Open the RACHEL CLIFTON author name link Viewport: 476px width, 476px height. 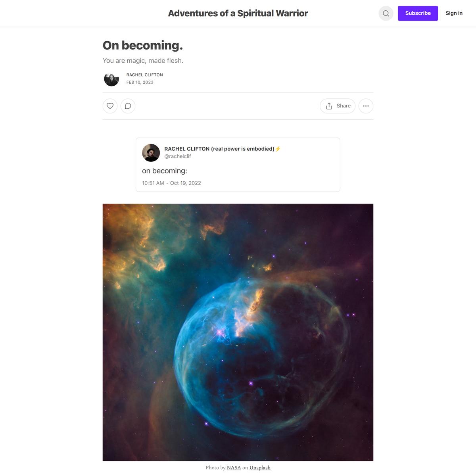point(145,75)
